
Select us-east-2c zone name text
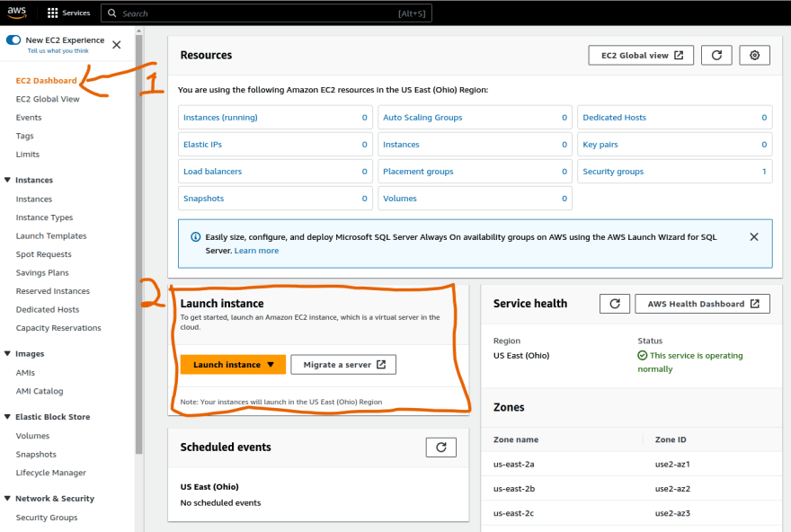pyautogui.click(x=513, y=513)
